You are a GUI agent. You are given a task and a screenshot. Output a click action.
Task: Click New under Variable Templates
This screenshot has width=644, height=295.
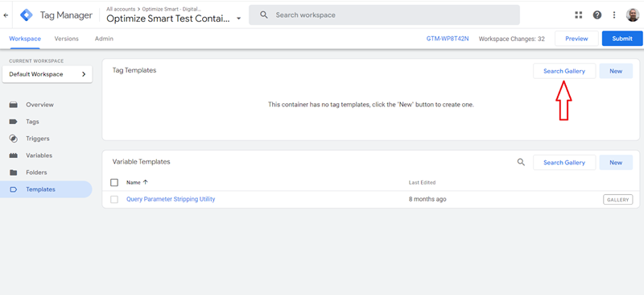pyautogui.click(x=616, y=163)
